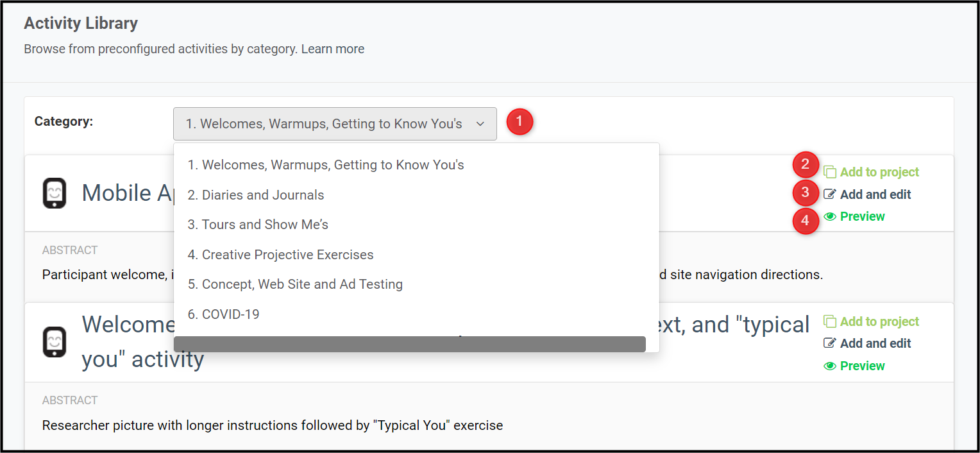Click the copy icon next to top "Add to project"
The width and height of the screenshot is (980, 453).
[830, 172]
